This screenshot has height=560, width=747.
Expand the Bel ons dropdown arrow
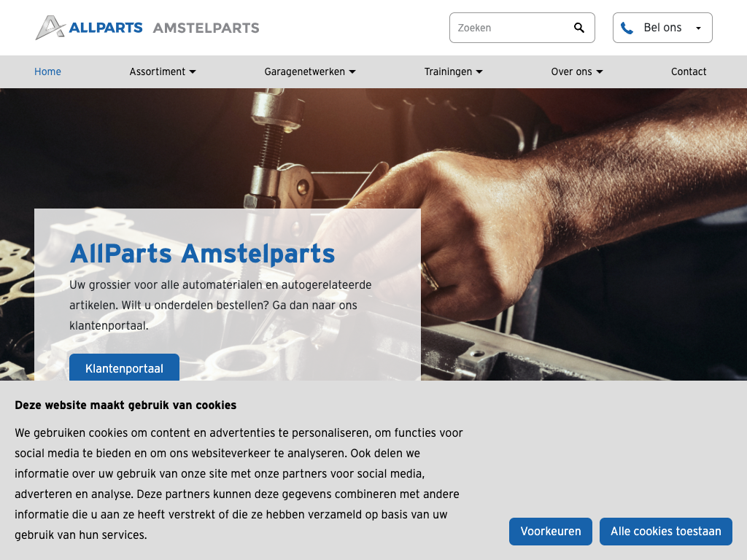tap(698, 28)
